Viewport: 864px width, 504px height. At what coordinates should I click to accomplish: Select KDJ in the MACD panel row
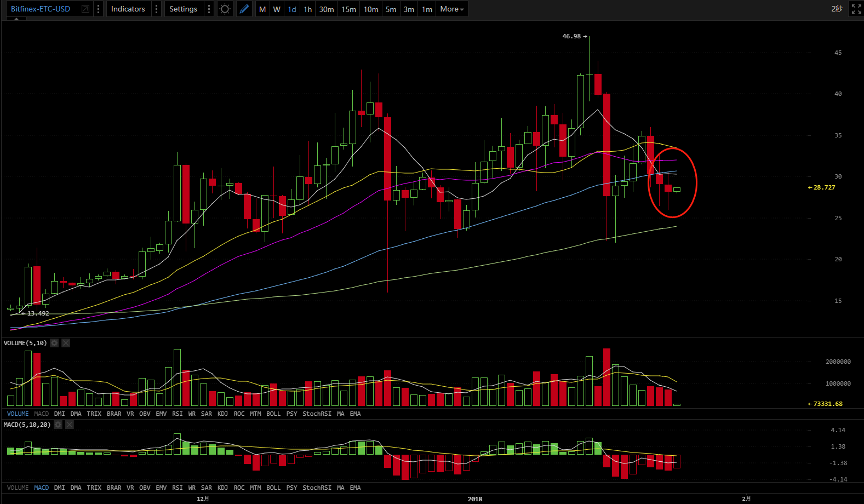[x=222, y=488]
